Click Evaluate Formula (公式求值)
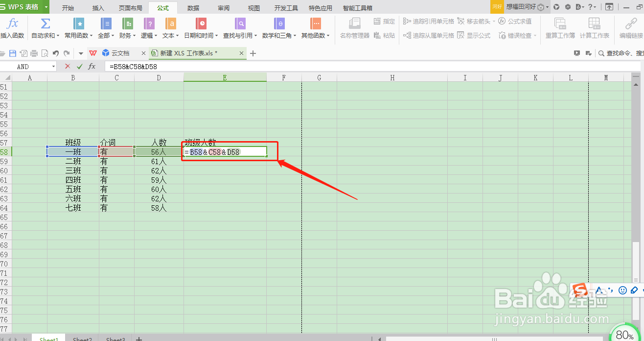Viewport: 644px width, 341px height. tap(515, 21)
